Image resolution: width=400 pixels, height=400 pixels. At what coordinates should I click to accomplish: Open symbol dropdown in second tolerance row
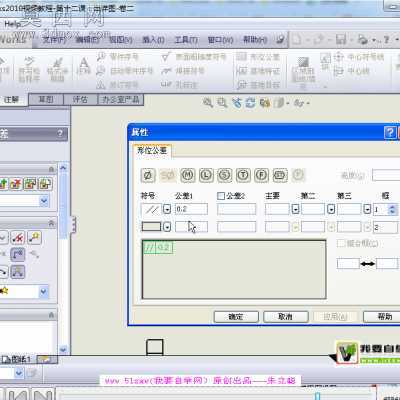(167, 227)
